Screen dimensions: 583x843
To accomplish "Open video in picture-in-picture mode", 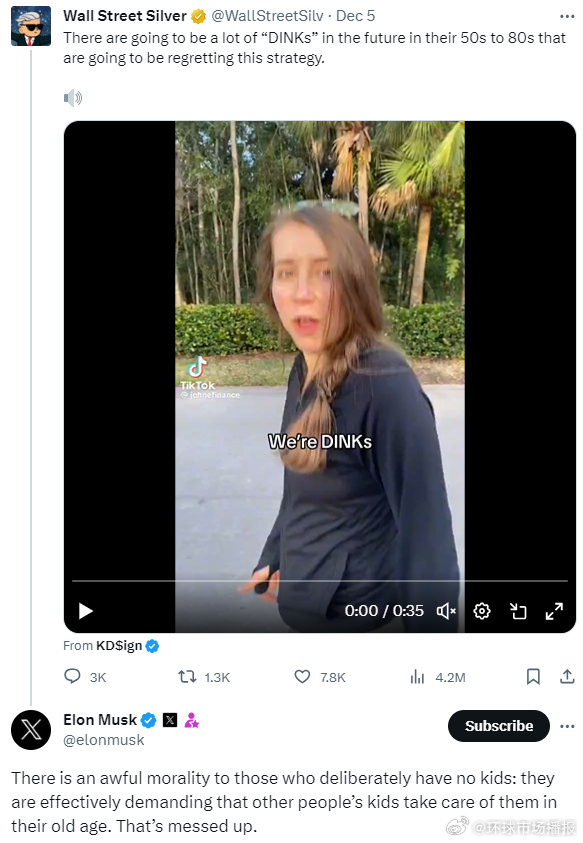I will coord(518,611).
